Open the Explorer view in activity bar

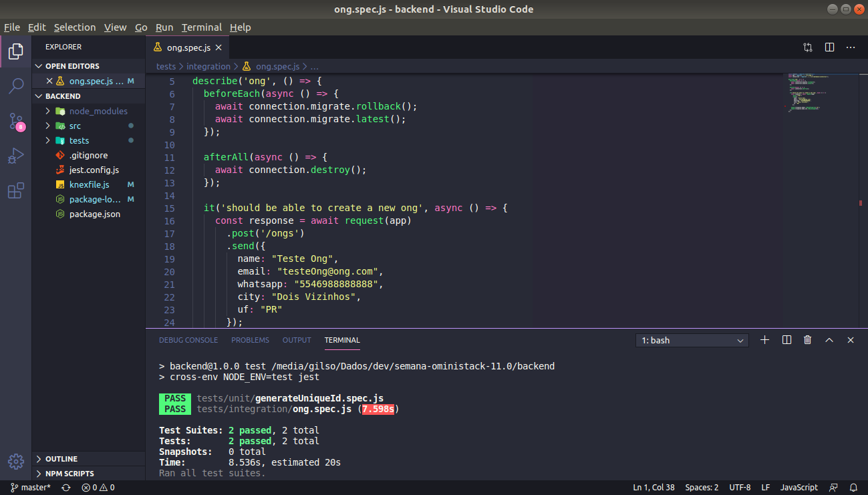[x=16, y=51]
